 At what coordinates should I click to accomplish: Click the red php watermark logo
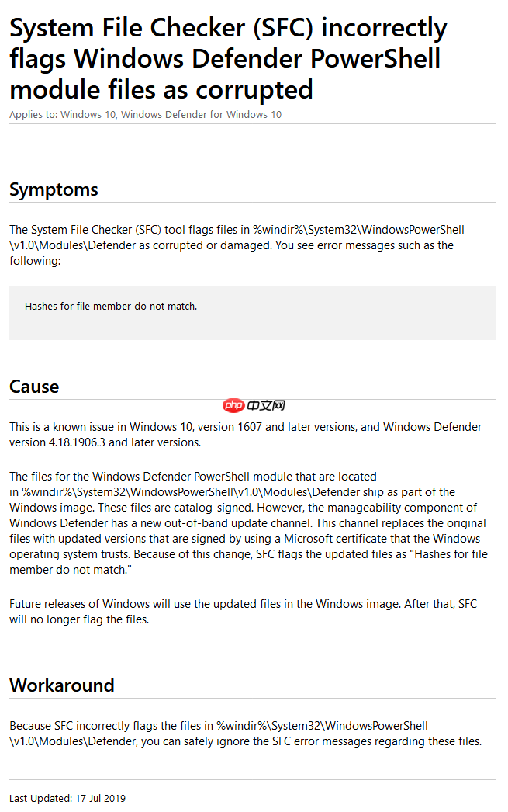[x=233, y=405]
